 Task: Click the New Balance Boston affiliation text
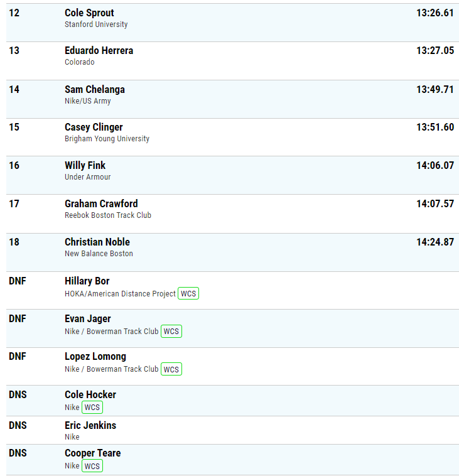[99, 254]
